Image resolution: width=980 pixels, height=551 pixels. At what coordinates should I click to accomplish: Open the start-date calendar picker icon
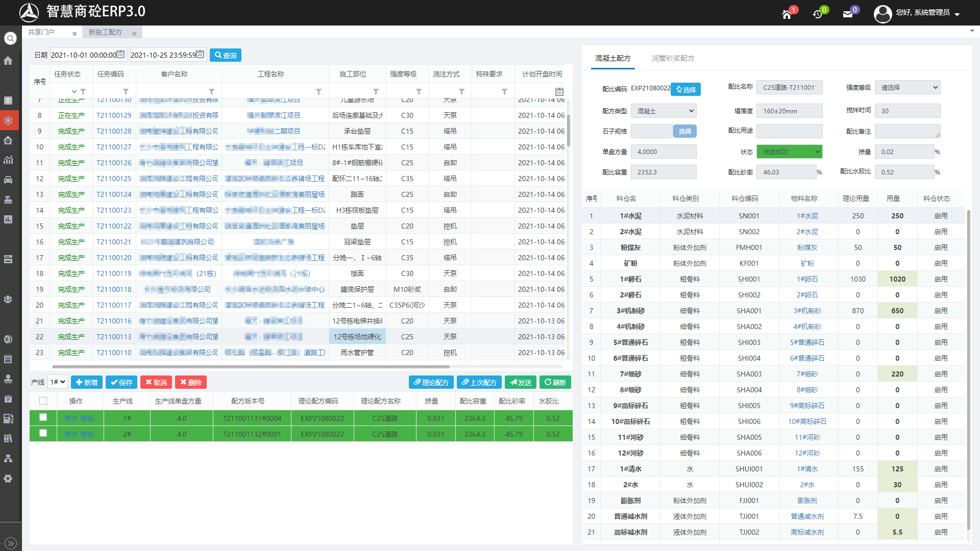point(121,54)
